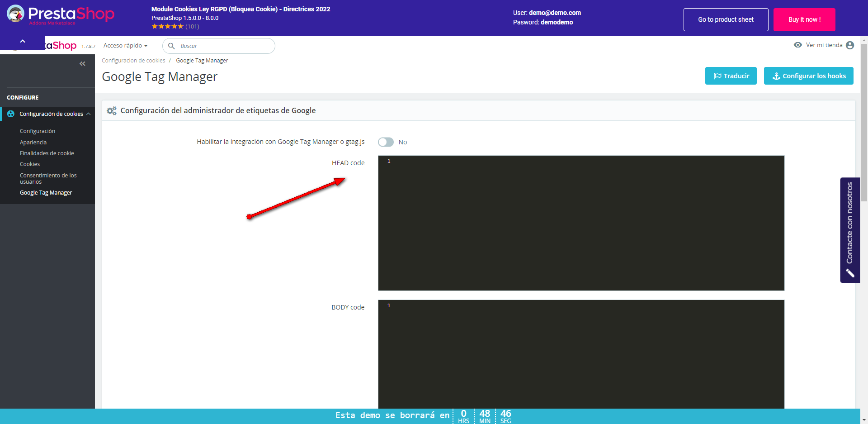Click the PrestaShop 1.5.0.0 - 8.0.0 compatibility text
This screenshot has width=868, height=424.
pyautogui.click(x=185, y=18)
